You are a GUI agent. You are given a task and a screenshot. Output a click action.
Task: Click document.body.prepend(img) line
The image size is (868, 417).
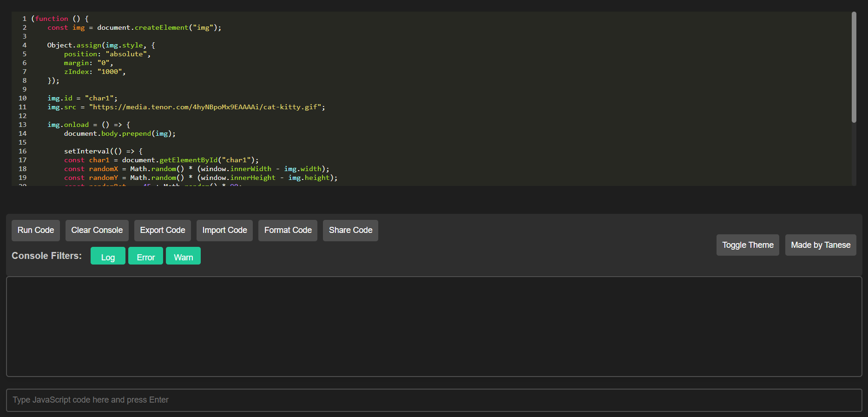coord(120,133)
